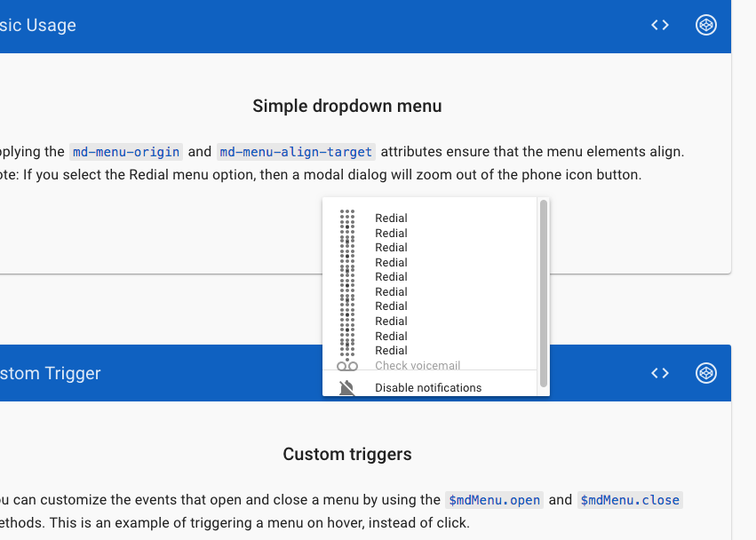The width and height of the screenshot is (756, 540).
Task: Select the first Redial menu option
Action: [391, 218]
